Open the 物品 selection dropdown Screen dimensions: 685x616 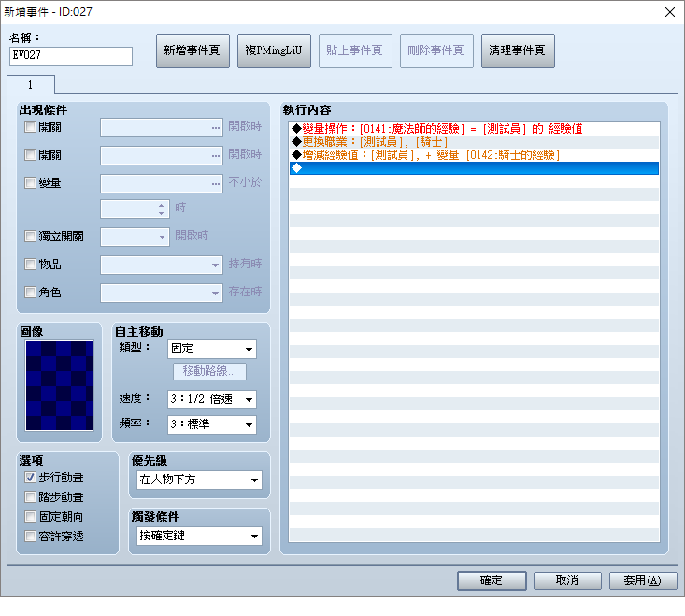point(162,265)
